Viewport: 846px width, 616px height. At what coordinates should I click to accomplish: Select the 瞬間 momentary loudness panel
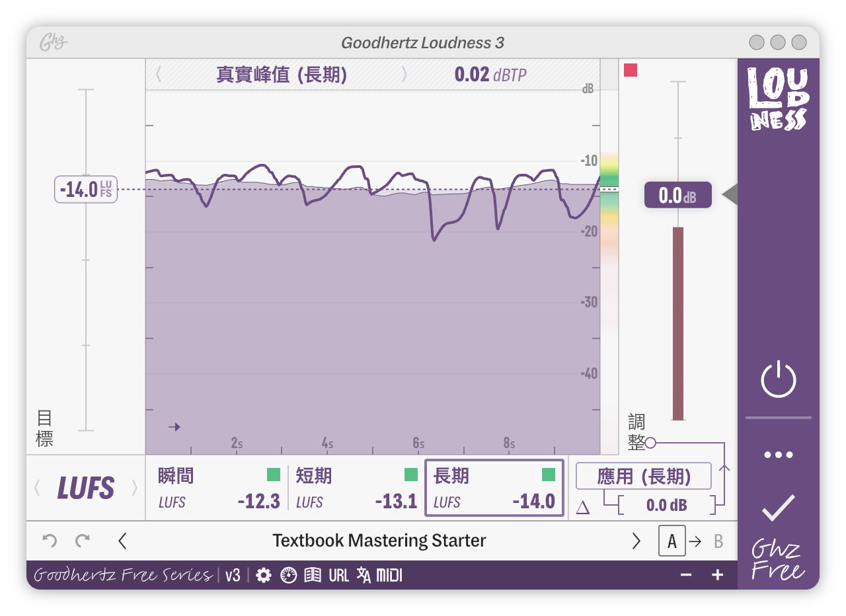point(219,488)
